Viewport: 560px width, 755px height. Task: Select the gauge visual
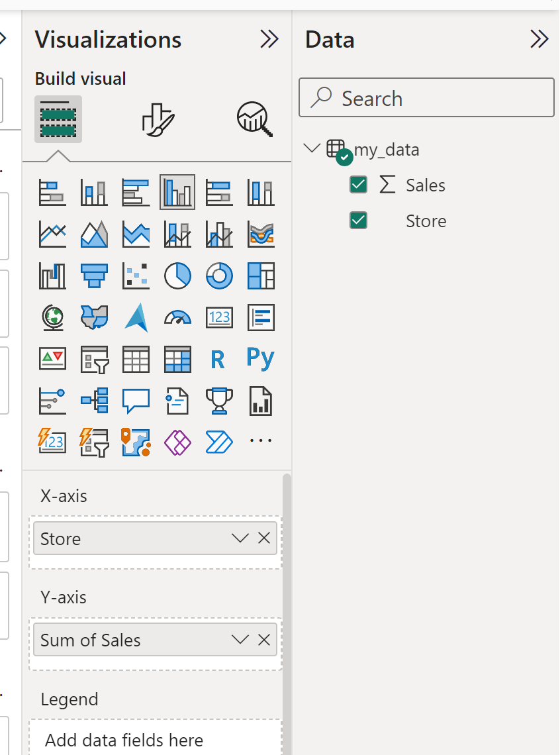coord(177,318)
